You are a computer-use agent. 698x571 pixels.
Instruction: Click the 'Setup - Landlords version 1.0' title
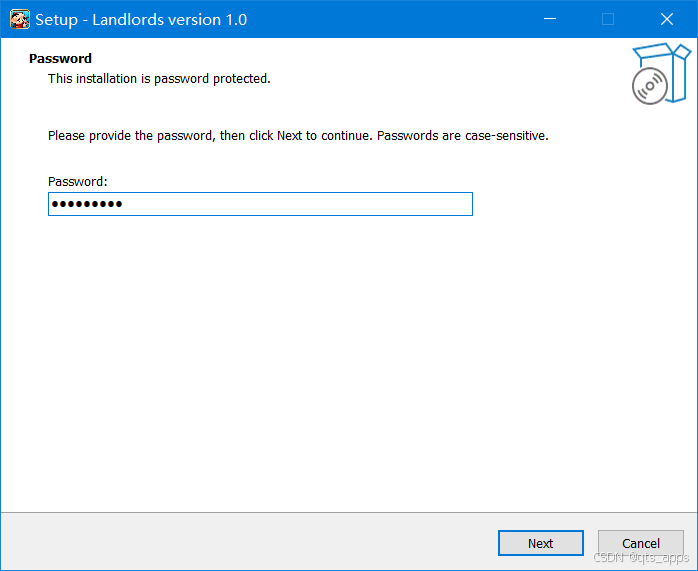point(141,20)
